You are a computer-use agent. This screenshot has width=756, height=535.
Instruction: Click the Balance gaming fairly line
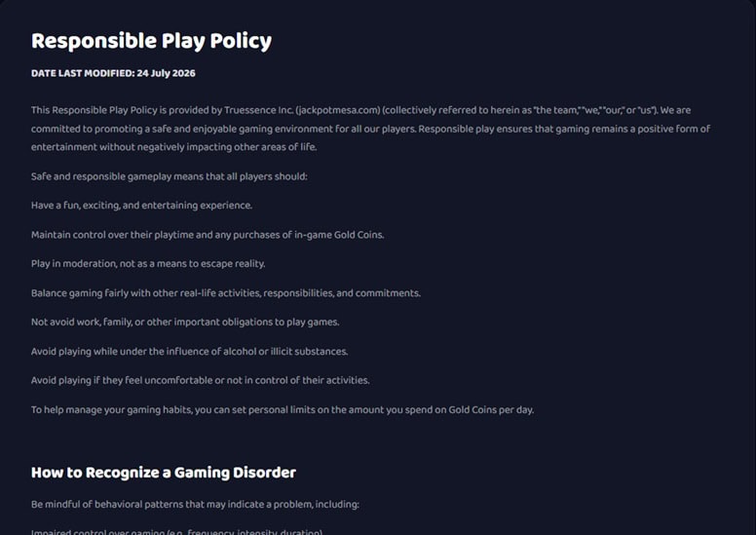pos(226,293)
